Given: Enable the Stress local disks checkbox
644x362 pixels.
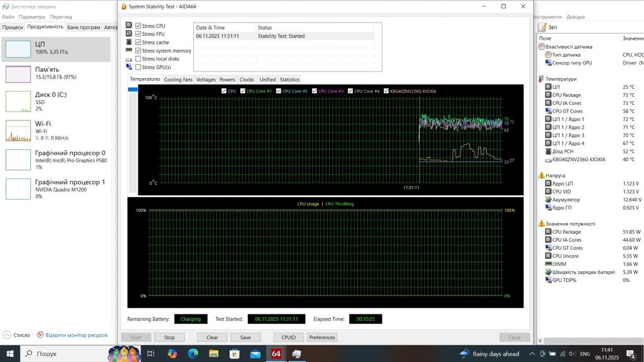Looking at the screenshot, I should point(138,59).
